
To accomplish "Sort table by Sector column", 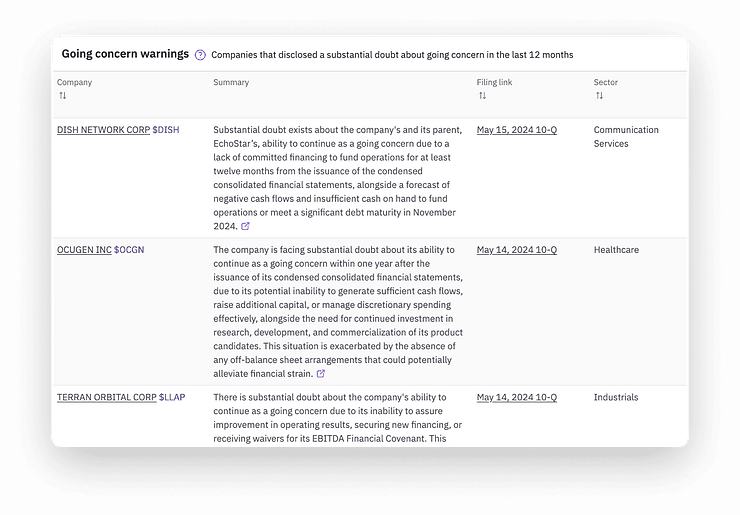I will 599,96.
